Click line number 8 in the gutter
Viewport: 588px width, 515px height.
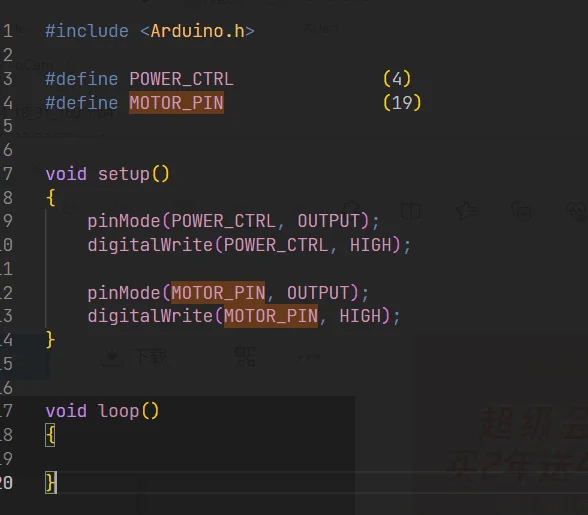click(8, 197)
